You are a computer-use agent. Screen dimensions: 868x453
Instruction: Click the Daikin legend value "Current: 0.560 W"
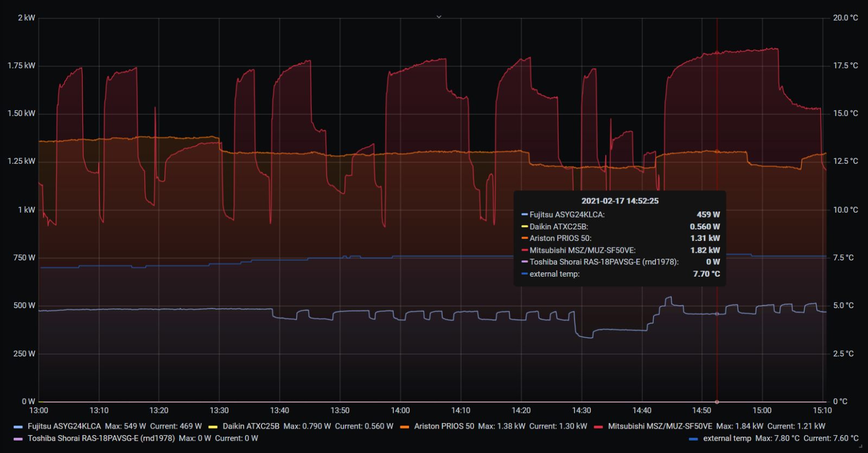pyautogui.click(x=364, y=426)
